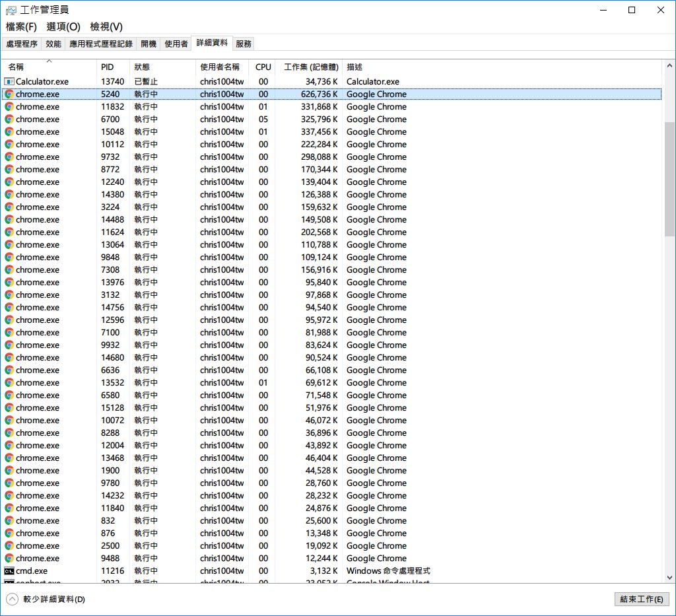The width and height of the screenshot is (676, 616).
Task: Open the 選項(O) menu
Action: coord(63,26)
